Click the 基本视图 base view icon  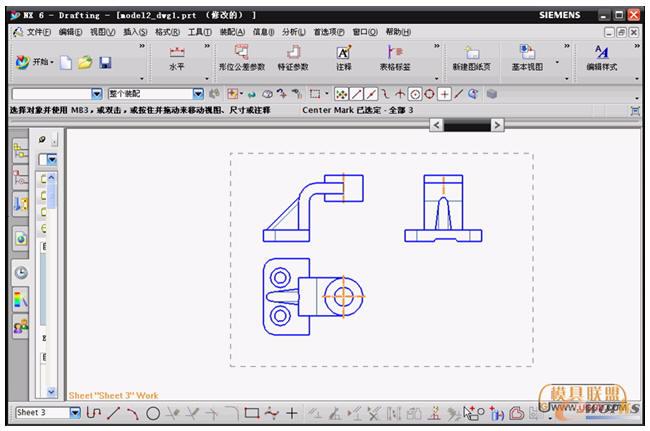point(527,57)
